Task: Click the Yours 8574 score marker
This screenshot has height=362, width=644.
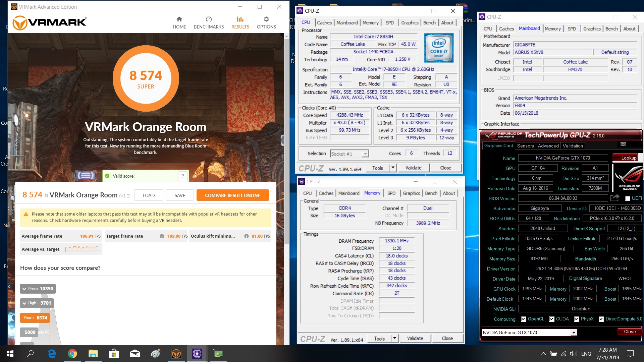Action: (35, 318)
